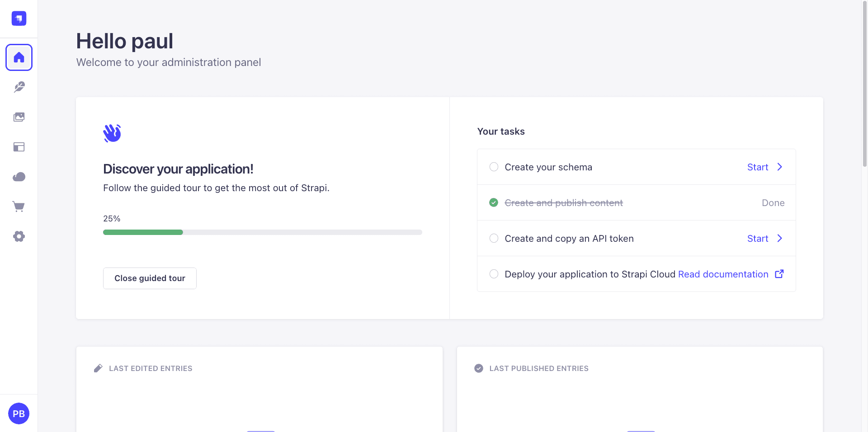Click the green check on Create and publish content
This screenshot has width=868, height=432.
(494, 202)
